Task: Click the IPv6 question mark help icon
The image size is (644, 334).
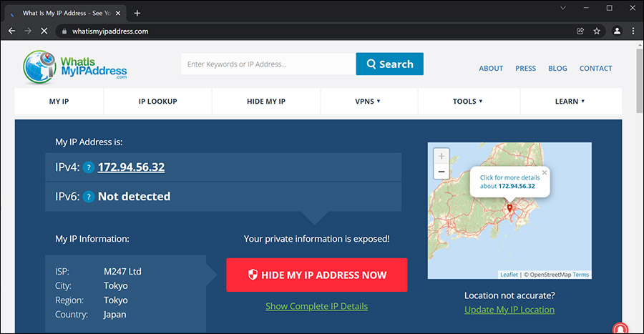Action: pyautogui.click(x=89, y=197)
